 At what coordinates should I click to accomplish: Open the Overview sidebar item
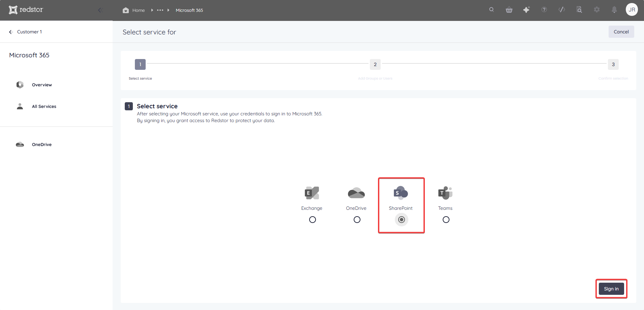[42, 85]
